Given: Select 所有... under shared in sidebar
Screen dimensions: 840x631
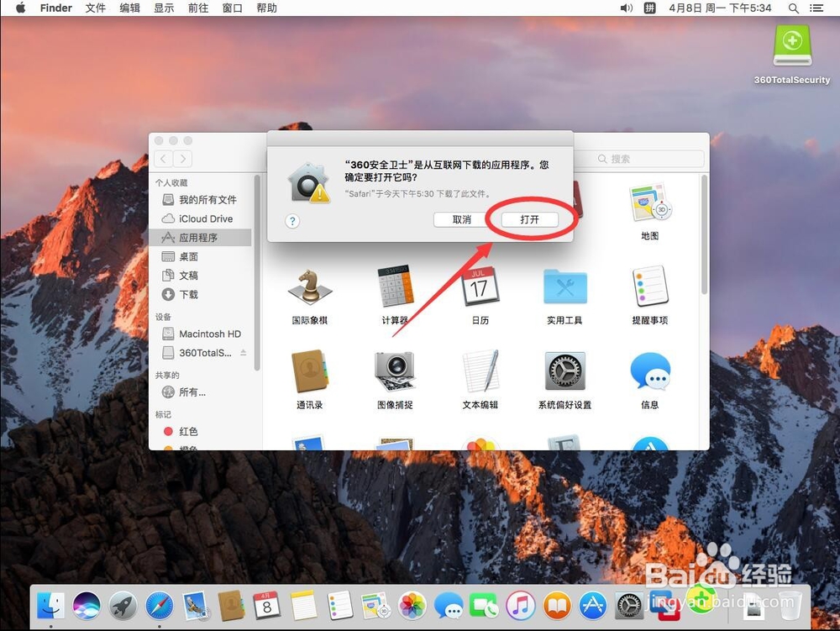Looking at the screenshot, I should pos(201,392).
